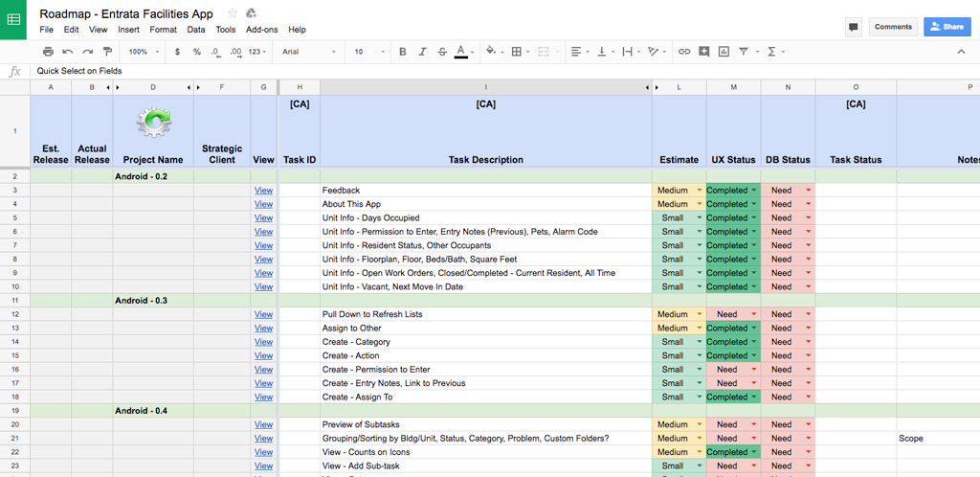Viewport: 980px width, 477px height.
Task: Open the View link for Unit Info - Days Occupied
Action: point(264,217)
